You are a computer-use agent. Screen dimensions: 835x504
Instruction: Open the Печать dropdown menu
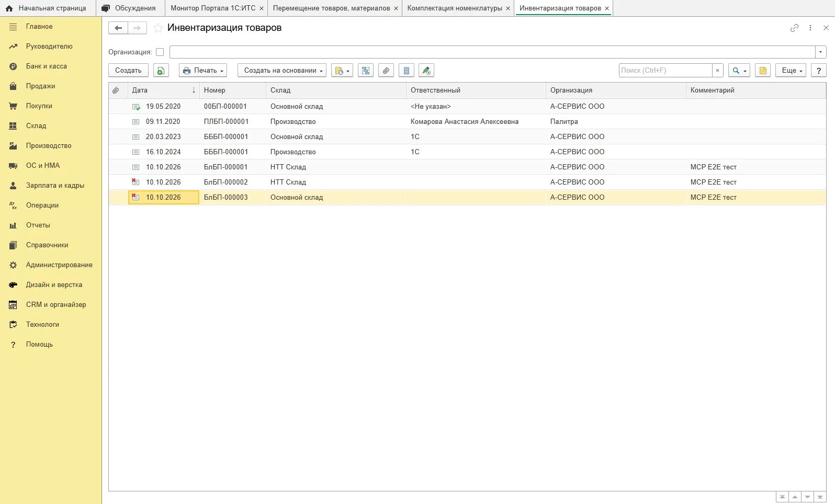pyautogui.click(x=203, y=71)
